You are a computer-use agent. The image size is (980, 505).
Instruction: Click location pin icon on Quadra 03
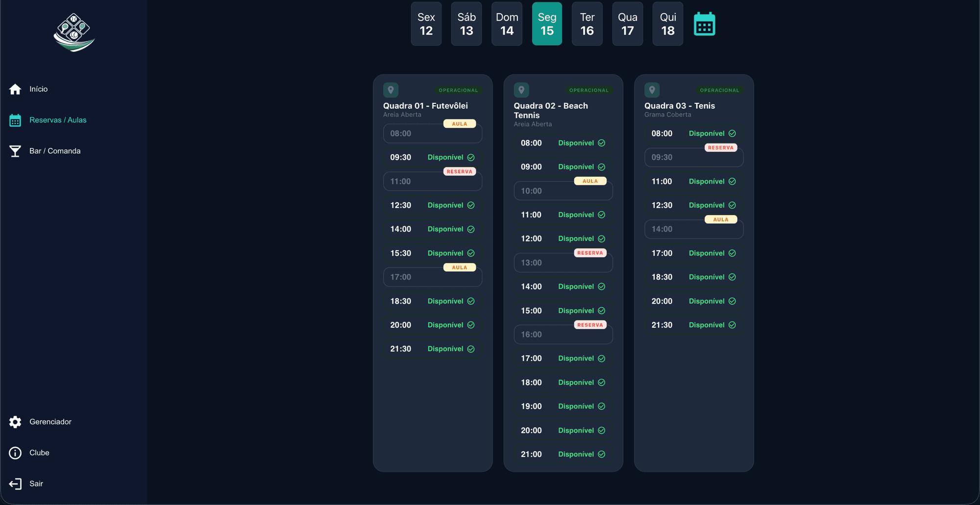652,90
